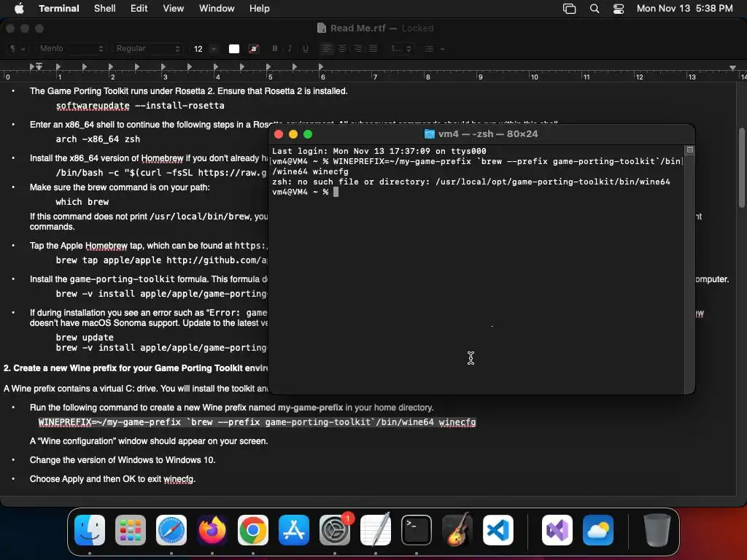
Task: Click the Terminal scrollback pane split icon
Action: [x=690, y=149]
